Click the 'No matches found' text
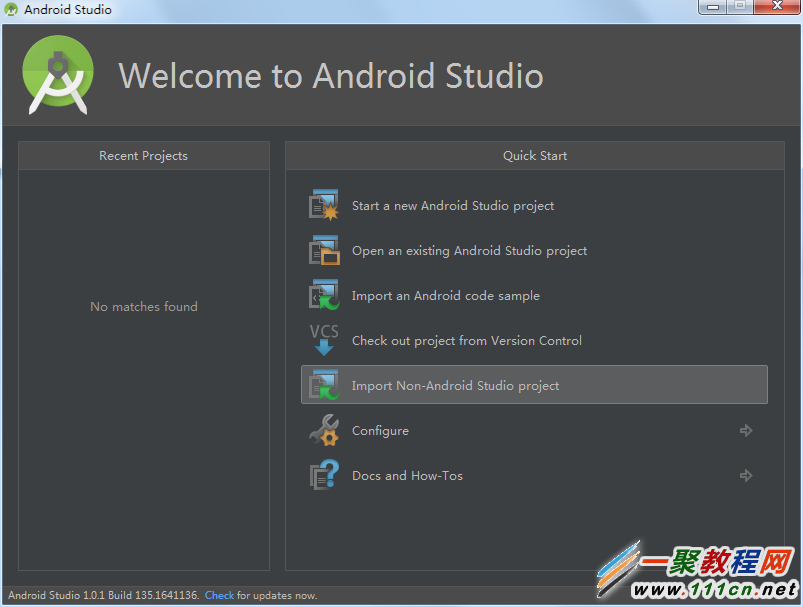 tap(144, 307)
